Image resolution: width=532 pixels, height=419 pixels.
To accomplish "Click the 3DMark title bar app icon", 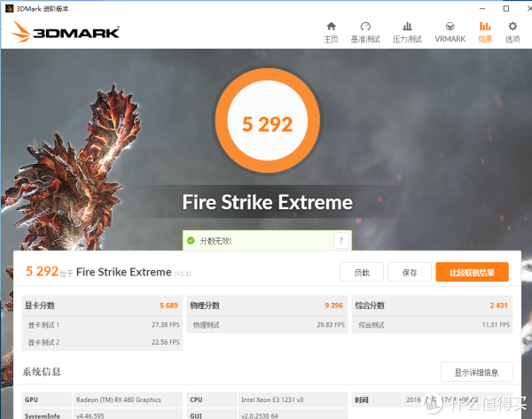I will coord(9,9).
